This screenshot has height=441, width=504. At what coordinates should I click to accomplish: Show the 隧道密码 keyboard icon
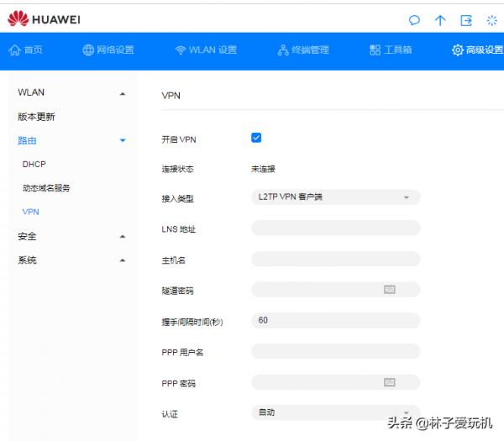[x=389, y=289]
